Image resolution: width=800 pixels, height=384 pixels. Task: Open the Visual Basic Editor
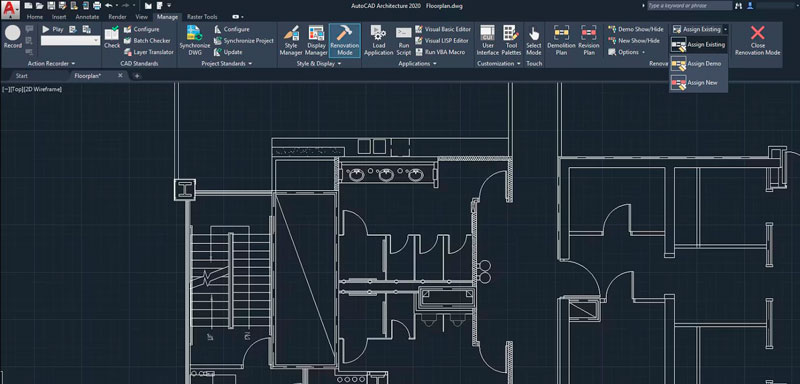pos(443,29)
